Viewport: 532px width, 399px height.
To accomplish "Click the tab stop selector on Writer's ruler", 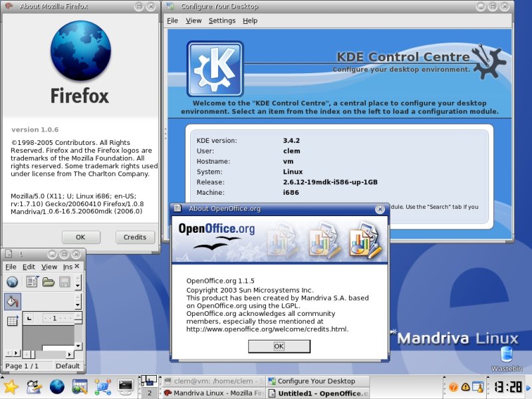I will tap(29, 319).
